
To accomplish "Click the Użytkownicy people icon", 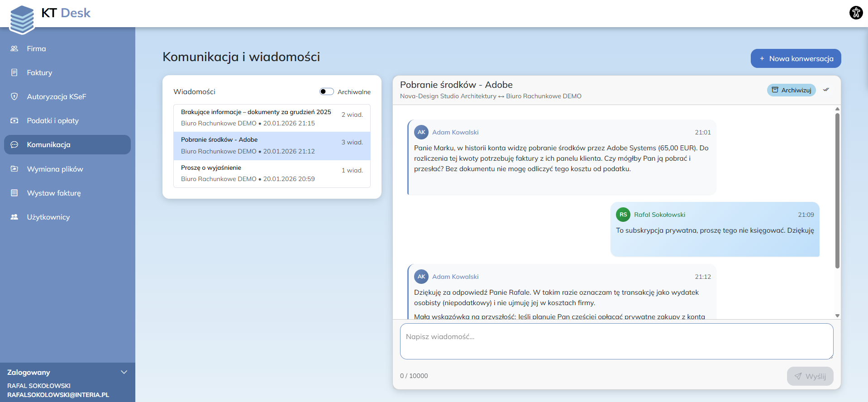I will [x=14, y=217].
